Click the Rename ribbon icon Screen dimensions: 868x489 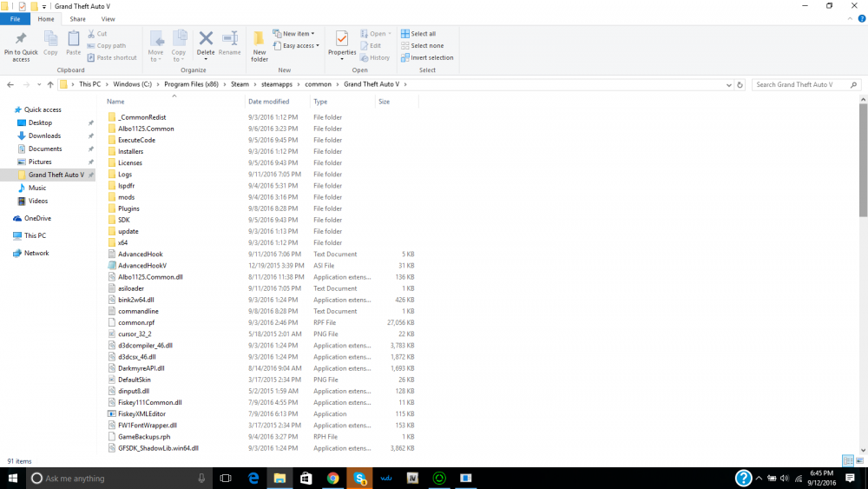[229, 38]
